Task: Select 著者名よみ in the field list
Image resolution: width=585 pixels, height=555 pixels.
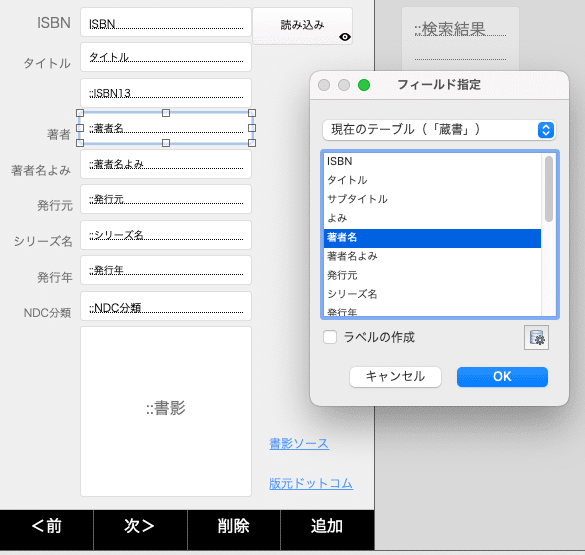Action: 432,256
